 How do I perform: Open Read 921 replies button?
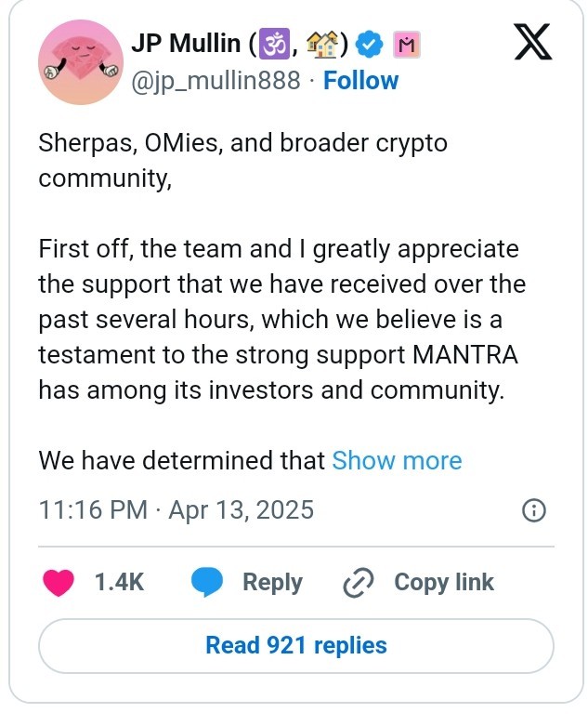(295, 645)
